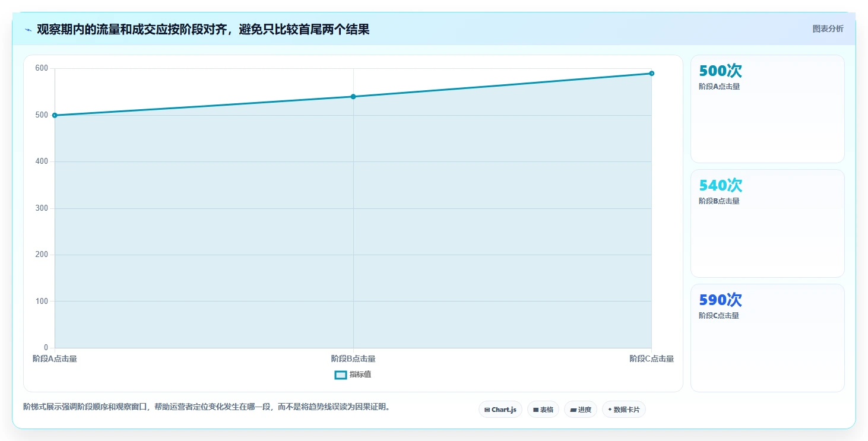
Task: Click the 590次 value card
Action: click(x=768, y=338)
